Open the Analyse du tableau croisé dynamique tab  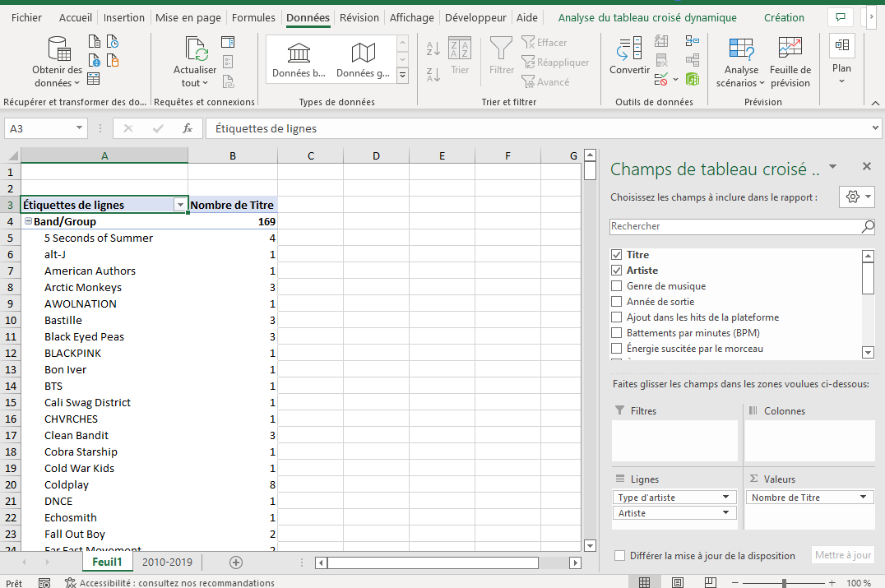(647, 17)
